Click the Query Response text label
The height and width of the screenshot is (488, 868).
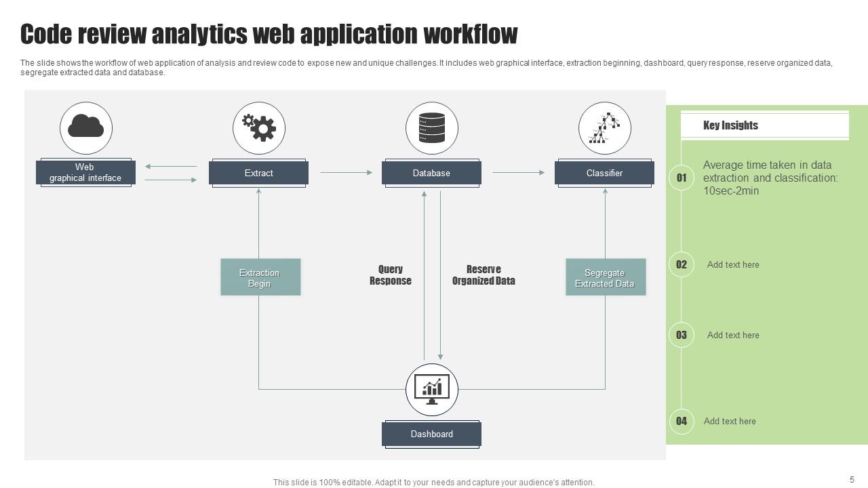pyautogui.click(x=390, y=274)
